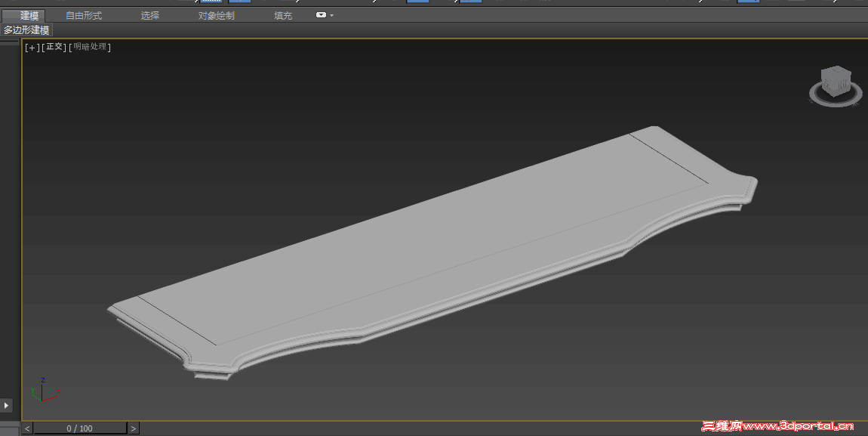Open the [正交] viewport view menu
The height and width of the screenshot is (436, 868).
54,47
